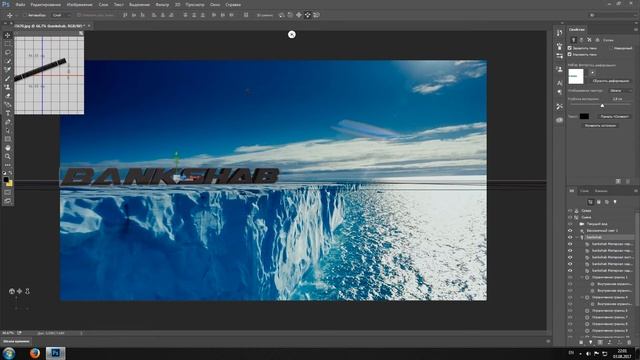Viewport: 640px width, 360px height.
Task: Toggle visibility of Ограничение границы 1
Action: click(570, 277)
